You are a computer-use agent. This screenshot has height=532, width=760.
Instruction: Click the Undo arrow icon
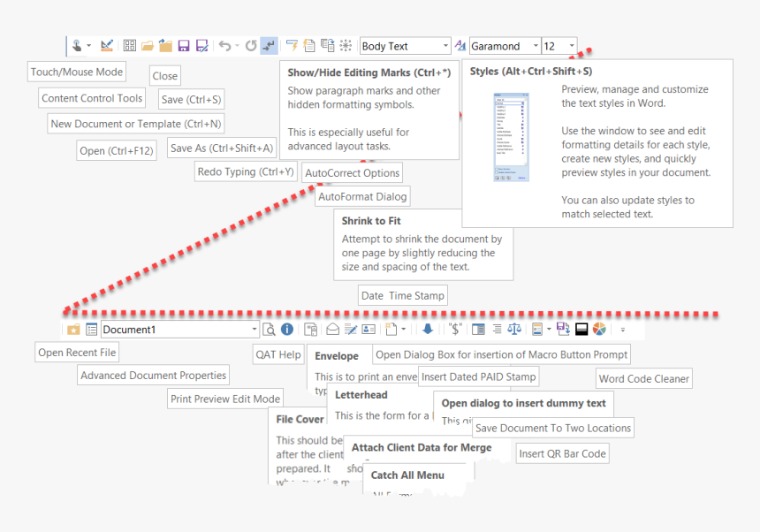click(x=224, y=46)
